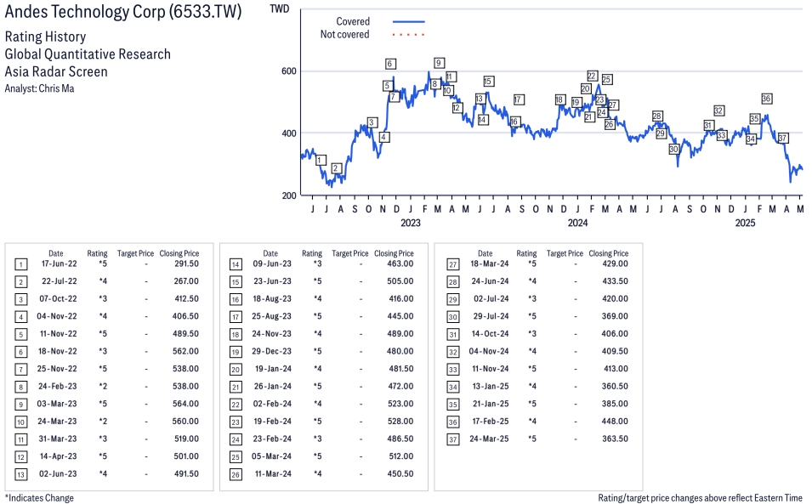The image size is (812, 504).
Task: Click the 2023 year label on the x-axis
Action: [x=411, y=223]
